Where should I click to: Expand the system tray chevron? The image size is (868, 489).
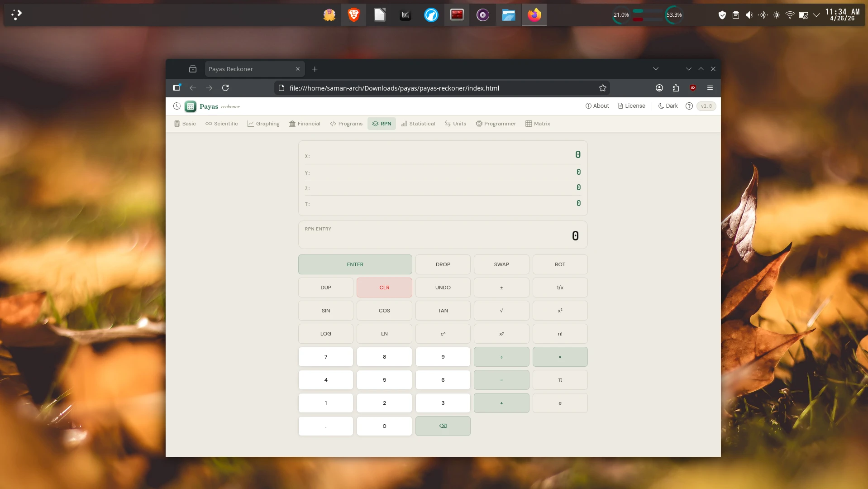(x=816, y=15)
